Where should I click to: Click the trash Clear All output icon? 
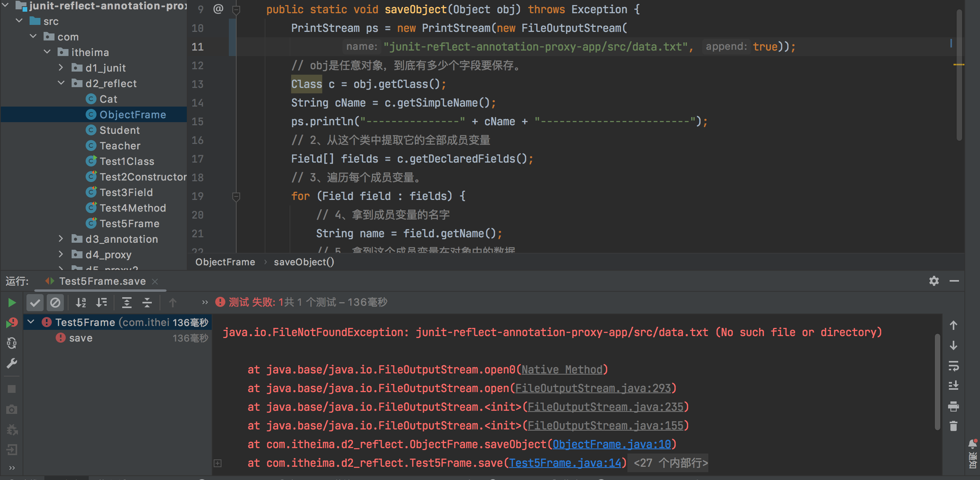953,426
